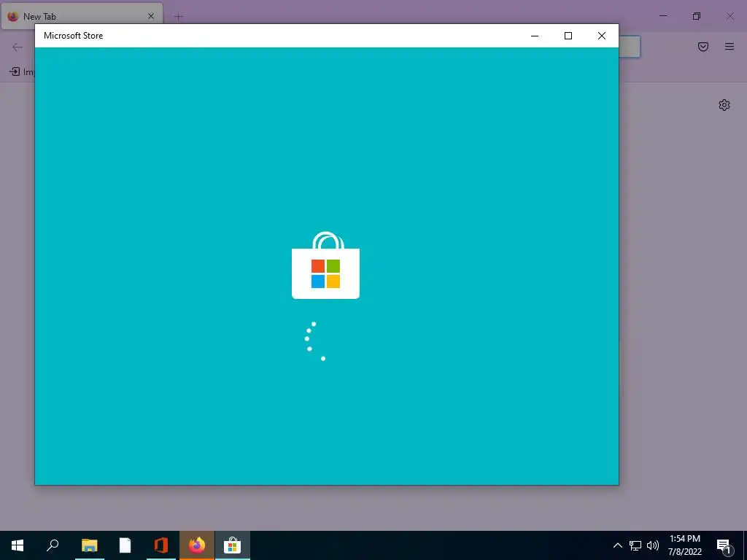
Task: Open File Explorer from the taskbar
Action: click(89, 545)
